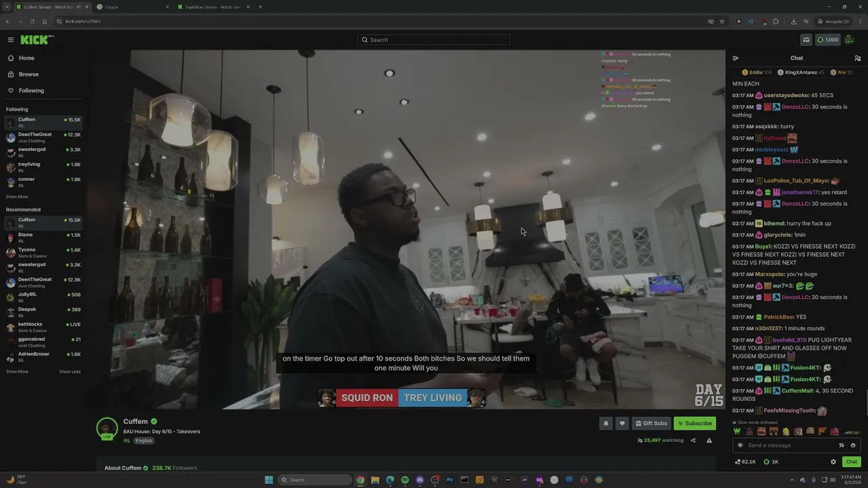Open the 62.1K channel points
This screenshot has height=488, width=868.
click(x=745, y=462)
